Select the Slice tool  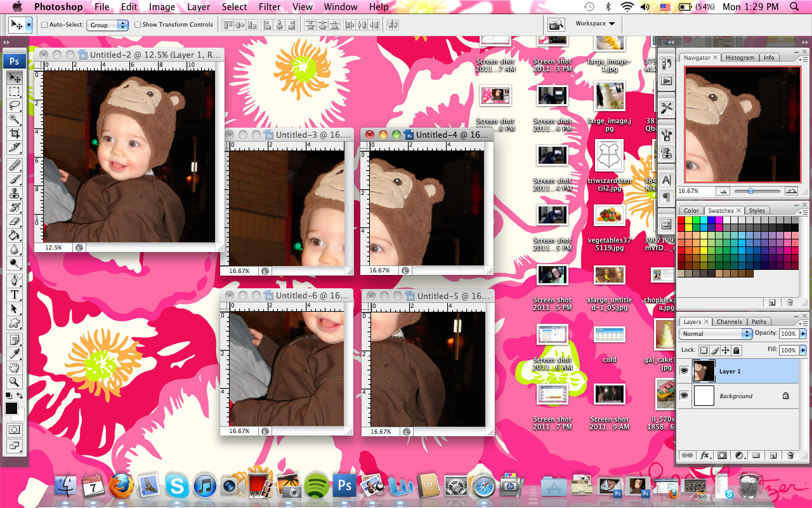pyautogui.click(x=15, y=148)
